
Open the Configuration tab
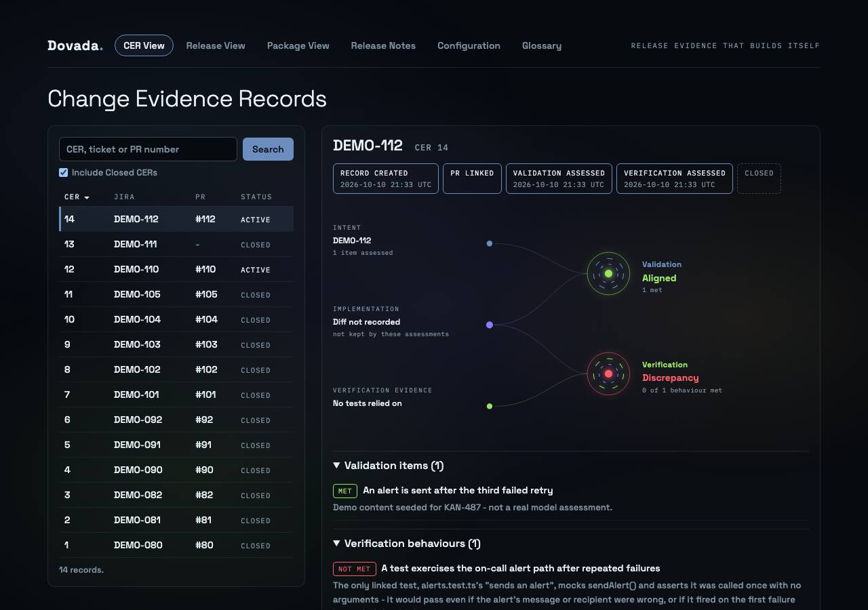[469, 45]
